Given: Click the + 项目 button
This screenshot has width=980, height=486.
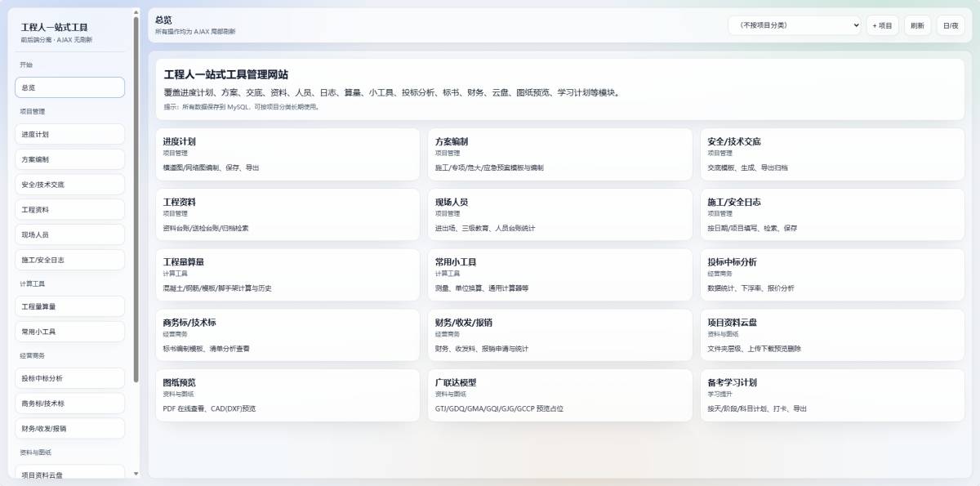Looking at the screenshot, I should (x=882, y=25).
